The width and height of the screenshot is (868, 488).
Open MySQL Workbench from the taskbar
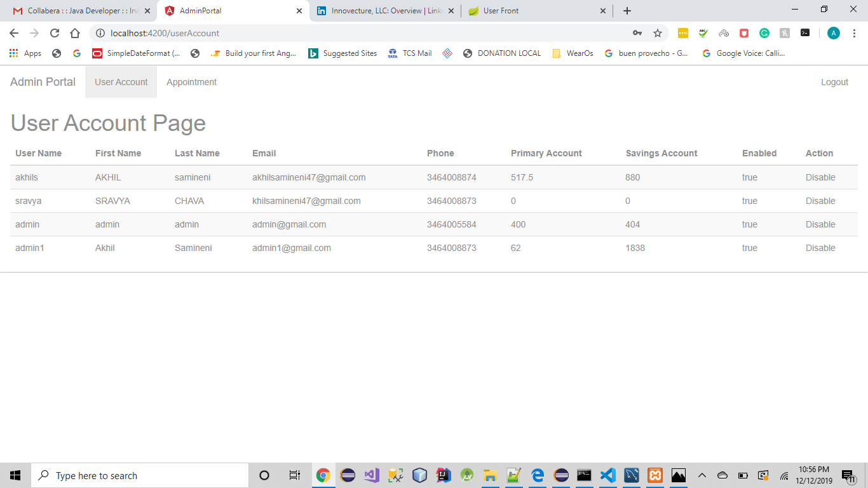631,475
